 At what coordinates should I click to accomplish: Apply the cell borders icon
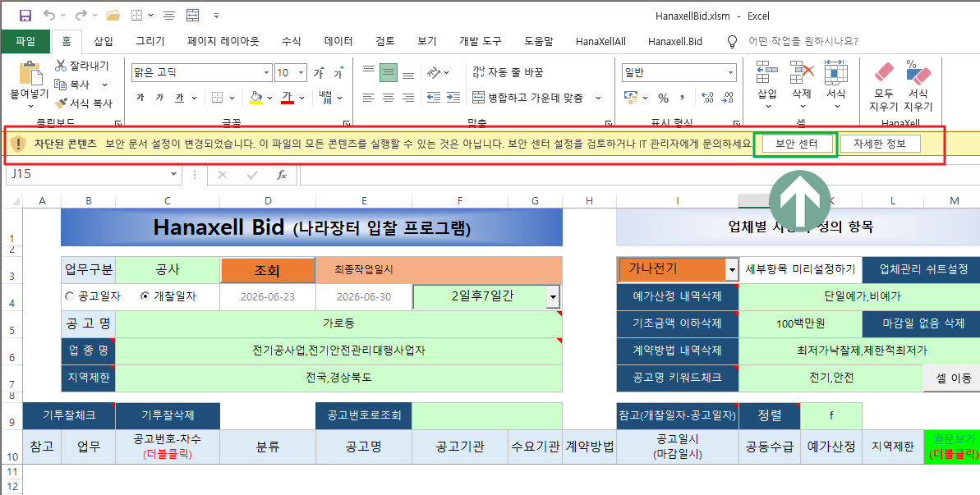pos(217,98)
